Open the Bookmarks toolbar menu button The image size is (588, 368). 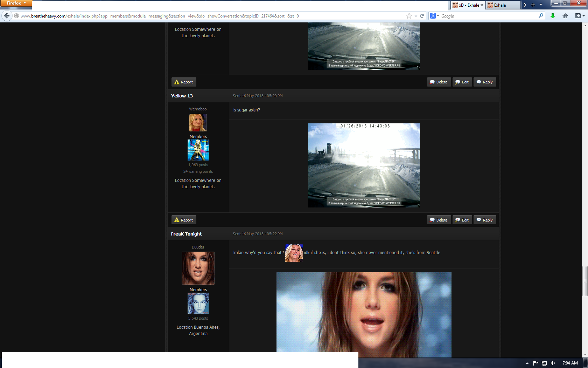coord(580,16)
